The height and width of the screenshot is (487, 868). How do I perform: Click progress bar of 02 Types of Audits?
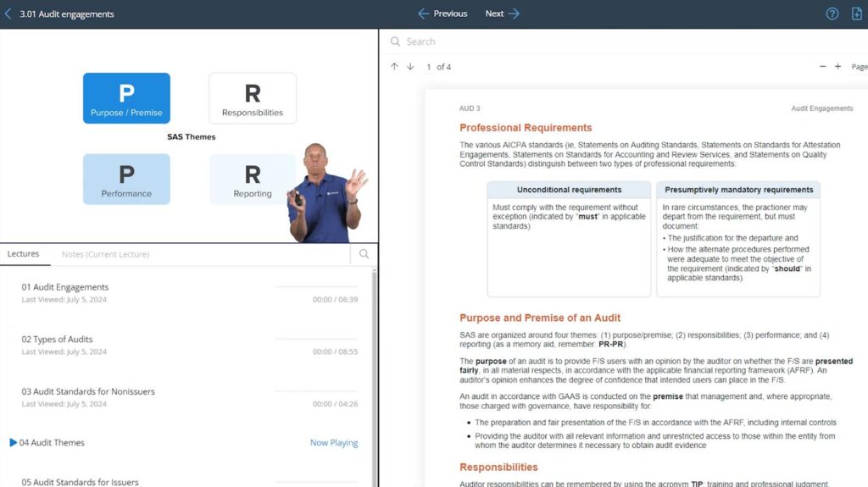pyautogui.click(x=317, y=339)
